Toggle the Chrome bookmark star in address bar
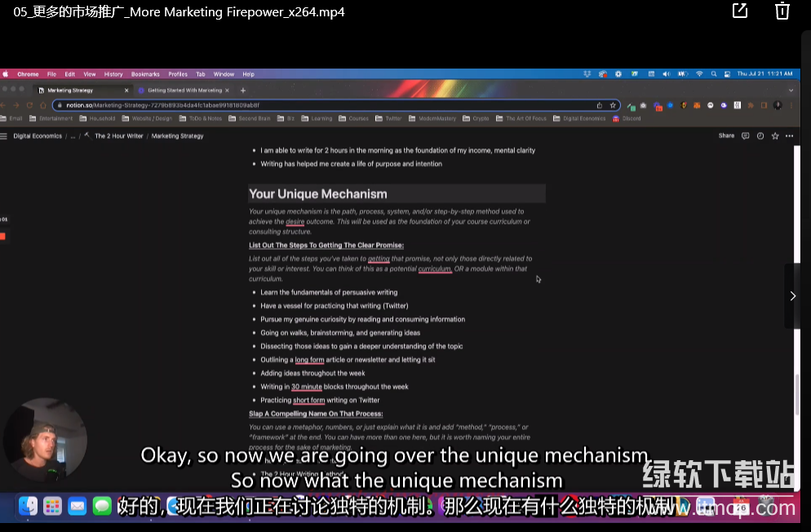Viewport: 811px width, 532px height. (613, 105)
